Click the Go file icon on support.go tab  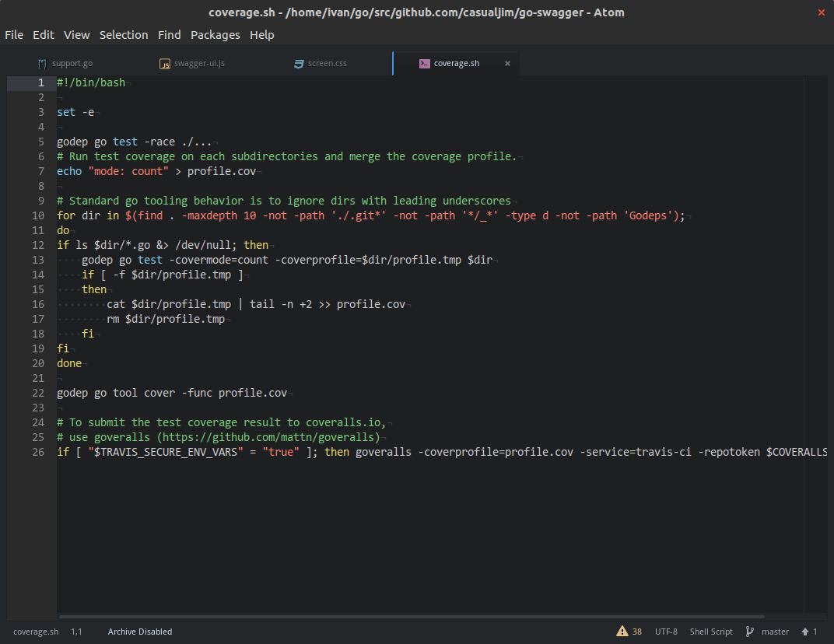pos(42,64)
